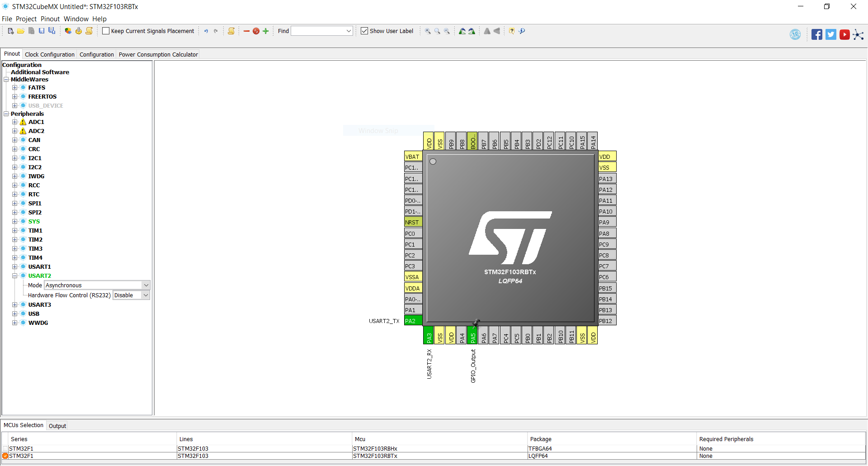Image resolution: width=868 pixels, height=466 pixels.
Task: Click the PA13 pin on chip
Action: coord(607,179)
